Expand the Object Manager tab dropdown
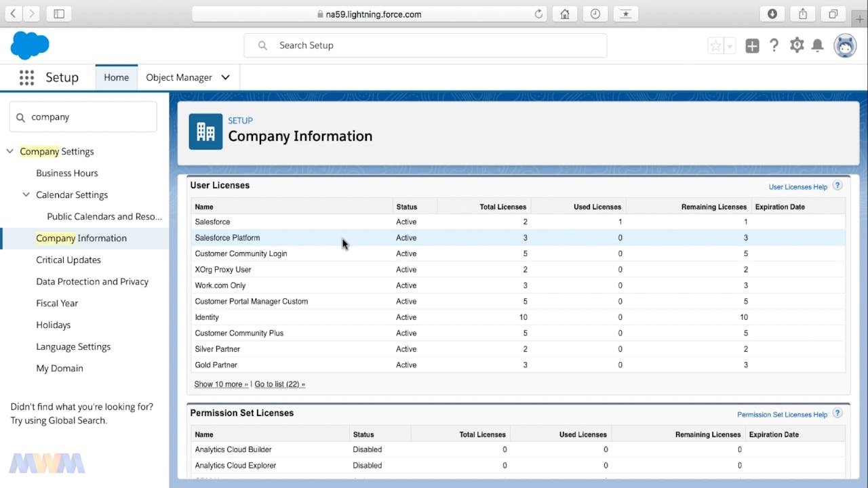868x488 pixels. coord(226,77)
